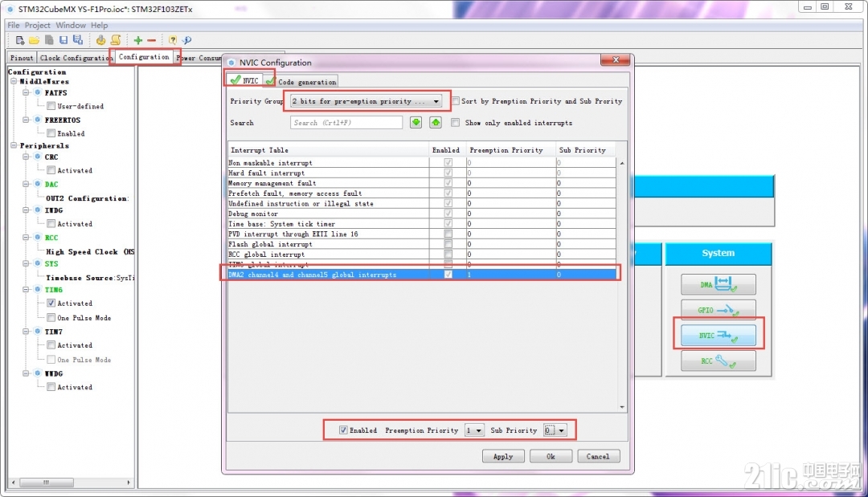868x497 pixels.
Task: Click the Save Project As icon
Action: [78, 40]
